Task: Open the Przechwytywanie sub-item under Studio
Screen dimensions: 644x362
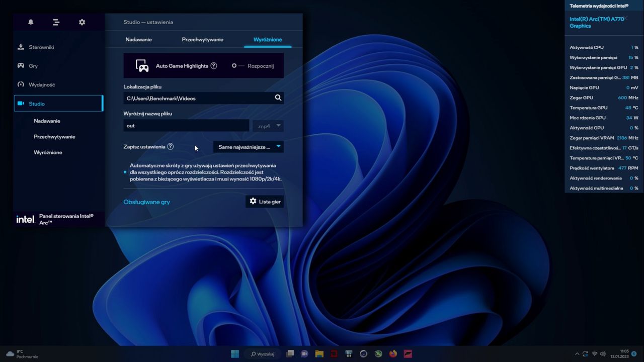Action: (x=54, y=136)
